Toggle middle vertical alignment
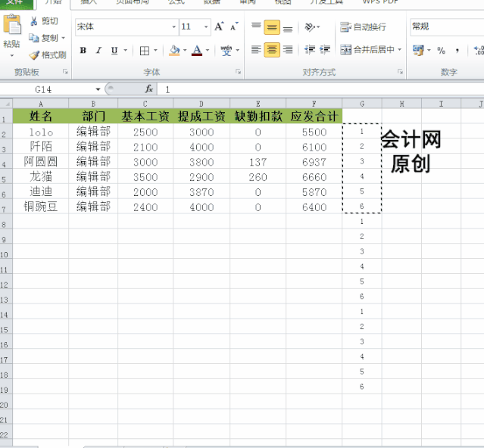This screenshot has width=484, height=448. click(x=272, y=27)
